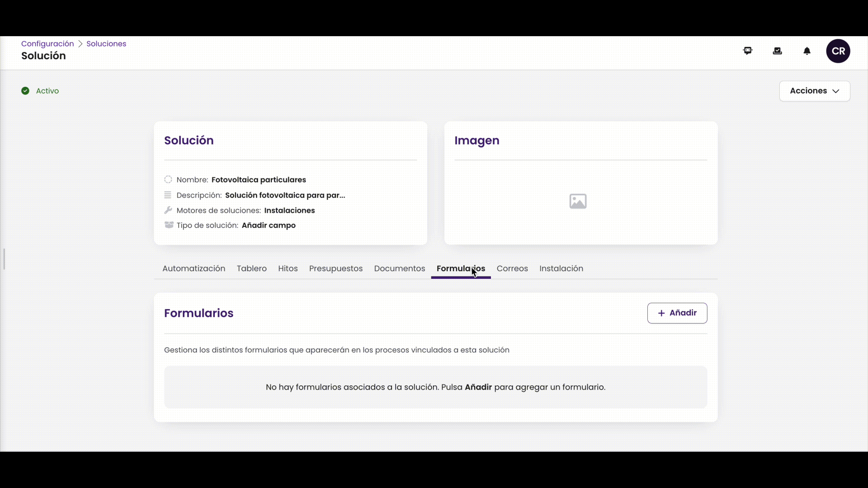This screenshot has width=868, height=488.
Task: Open the chat messages icon in header
Action: 748,51
